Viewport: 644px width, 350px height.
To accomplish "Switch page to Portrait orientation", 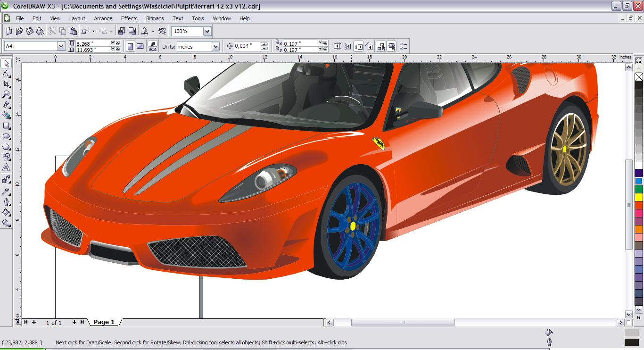I will click(131, 46).
